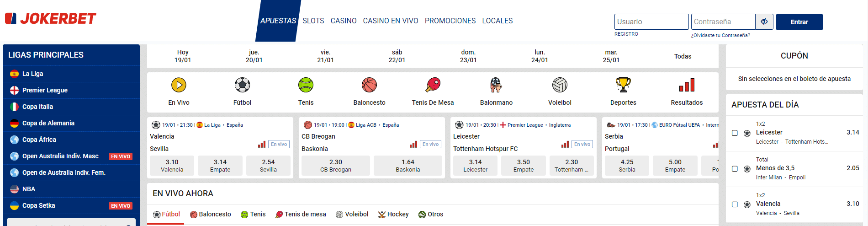
Task: Select the Tenis De Mesa paddle icon
Action: coord(433,85)
